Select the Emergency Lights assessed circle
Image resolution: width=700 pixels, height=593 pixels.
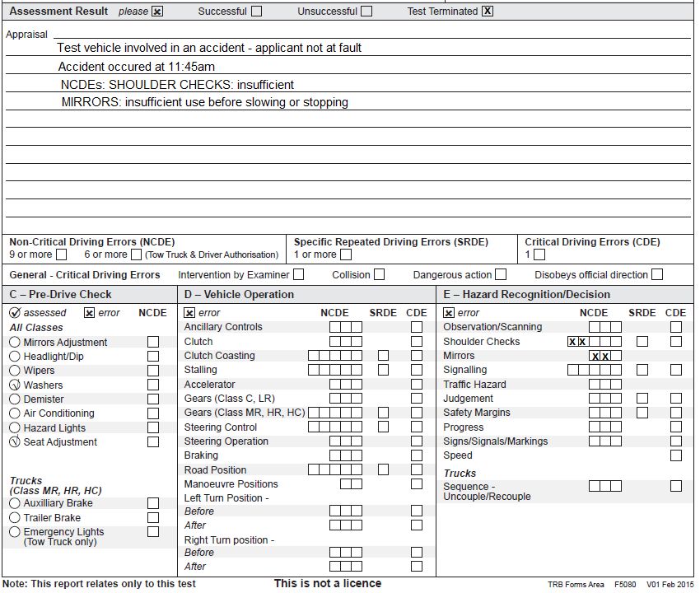(x=15, y=532)
